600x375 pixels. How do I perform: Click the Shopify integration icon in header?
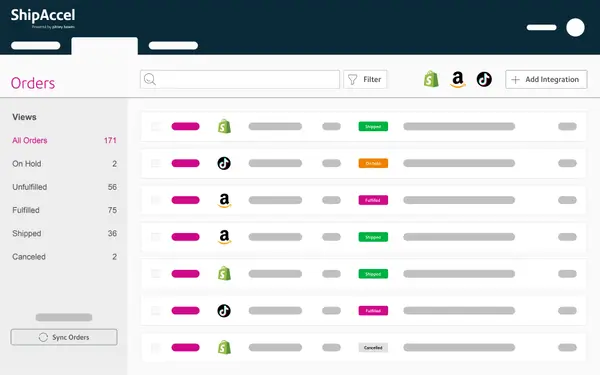tap(431, 79)
